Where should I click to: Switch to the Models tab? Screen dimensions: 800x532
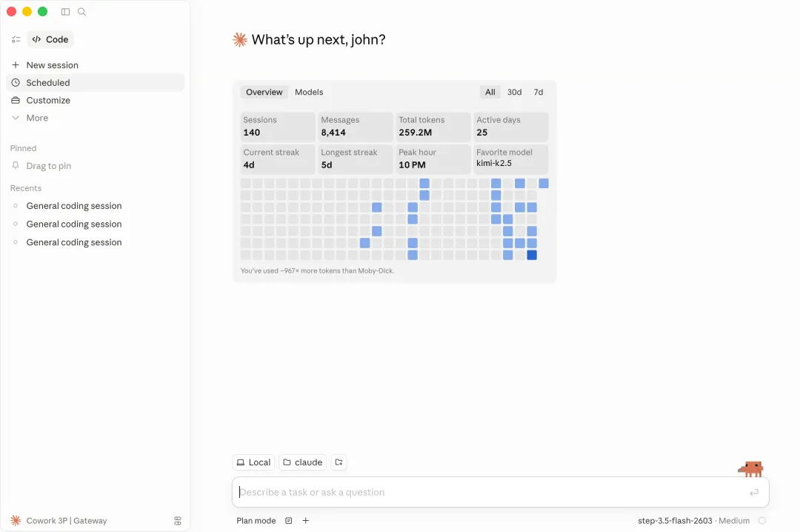309,92
